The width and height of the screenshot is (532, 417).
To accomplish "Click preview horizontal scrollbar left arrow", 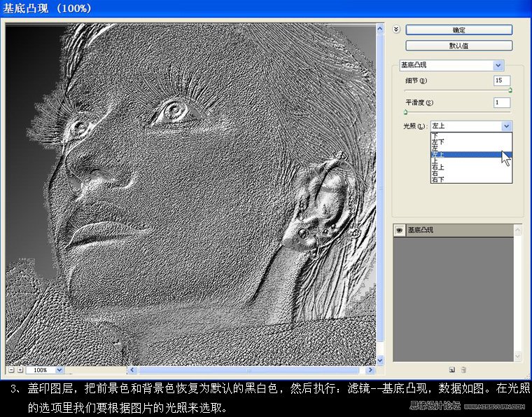I will tap(132, 370).
